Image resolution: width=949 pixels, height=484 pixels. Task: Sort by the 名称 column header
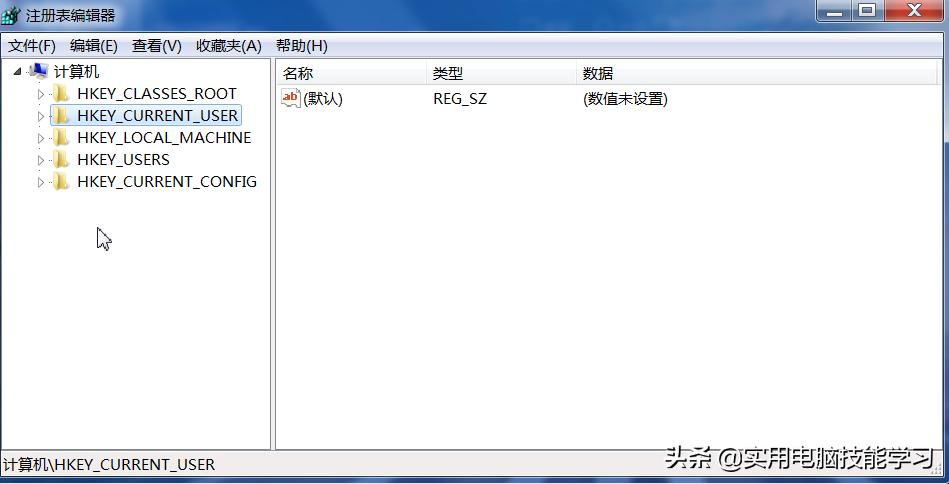(352, 74)
